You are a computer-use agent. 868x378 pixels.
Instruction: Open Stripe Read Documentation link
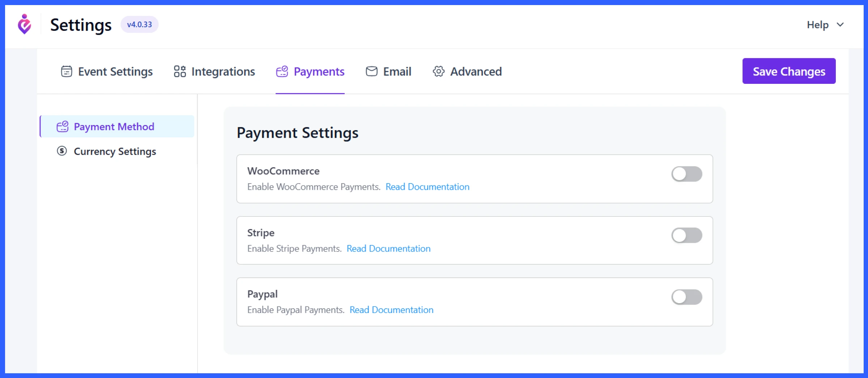tap(388, 249)
